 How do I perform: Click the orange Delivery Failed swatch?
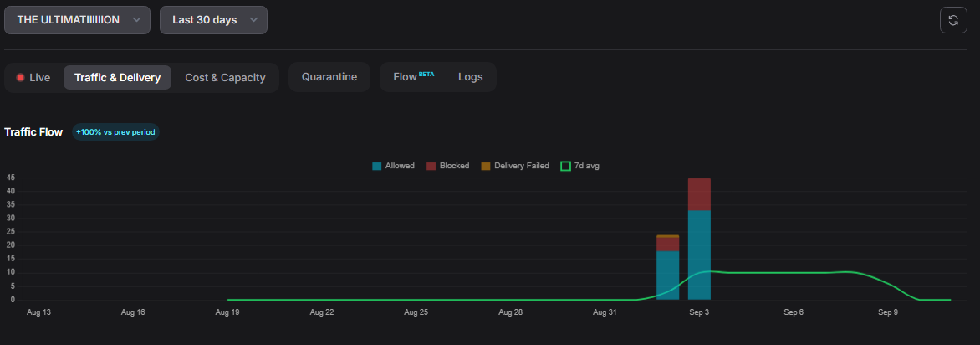tap(486, 166)
